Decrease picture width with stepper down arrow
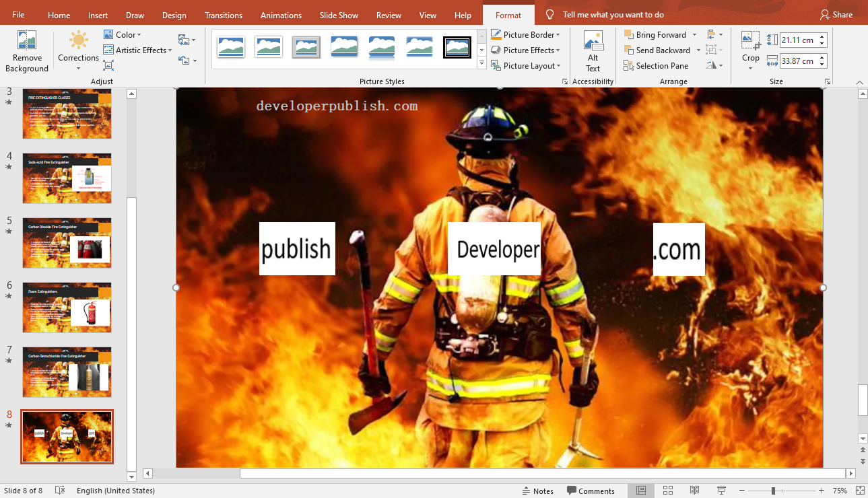 [x=822, y=65]
